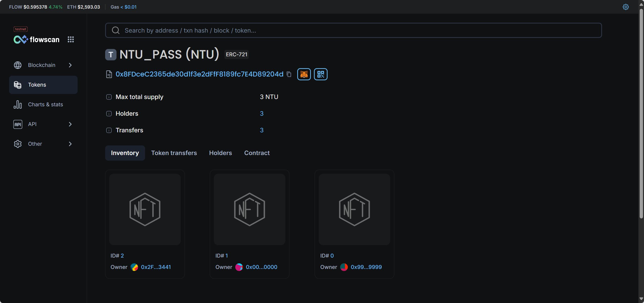
Task: Click the Holders count value 3
Action: [262, 114]
